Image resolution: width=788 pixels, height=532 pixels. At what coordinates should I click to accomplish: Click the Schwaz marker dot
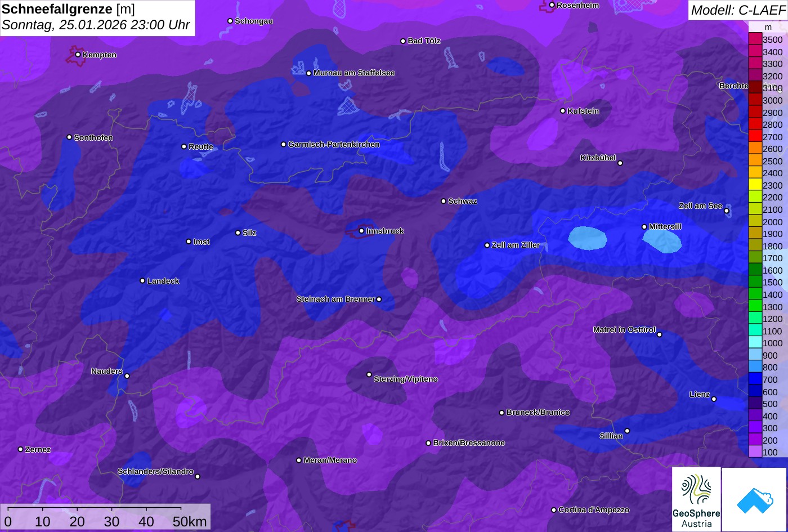coord(444,201)
